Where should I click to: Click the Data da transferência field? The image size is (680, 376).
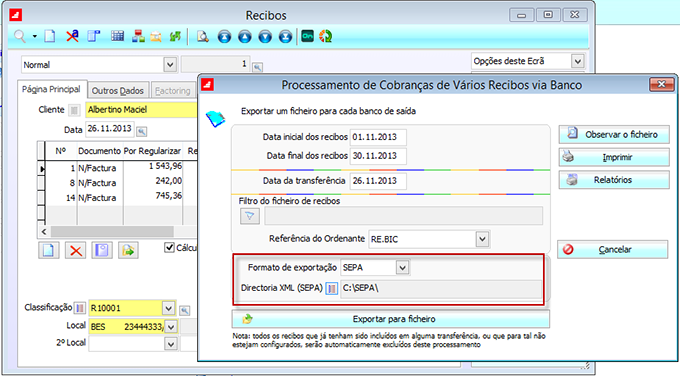378,181
